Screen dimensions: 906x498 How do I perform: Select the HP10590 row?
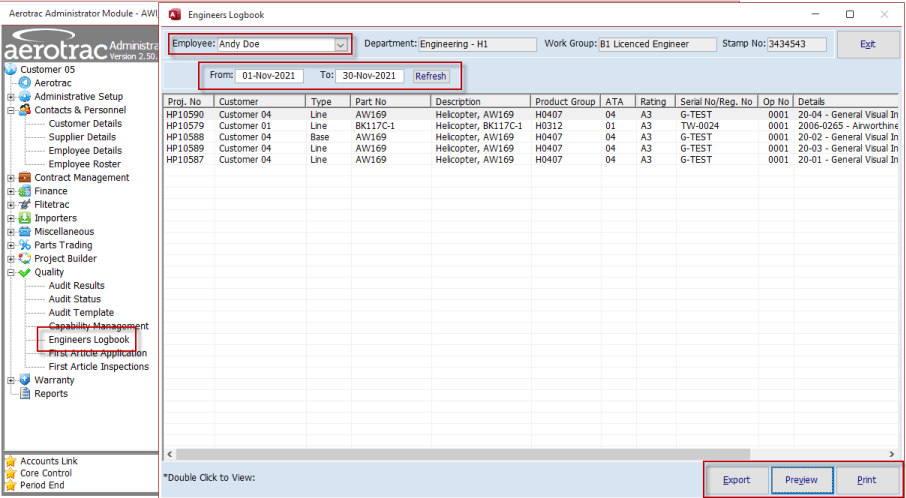click(530, 114)
